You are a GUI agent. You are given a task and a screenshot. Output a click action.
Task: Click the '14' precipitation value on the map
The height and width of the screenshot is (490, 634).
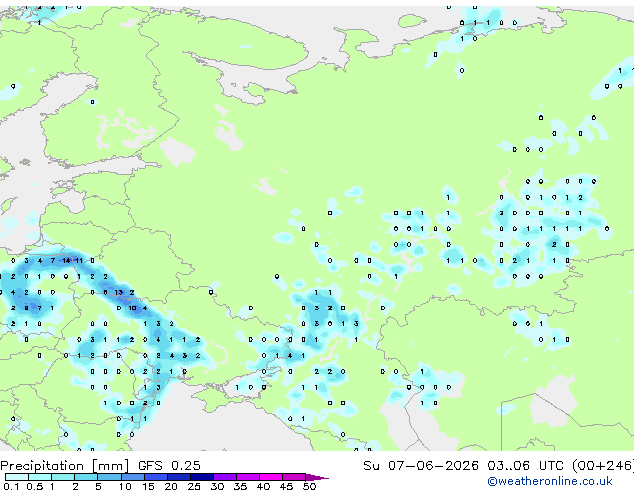[66, 261]
